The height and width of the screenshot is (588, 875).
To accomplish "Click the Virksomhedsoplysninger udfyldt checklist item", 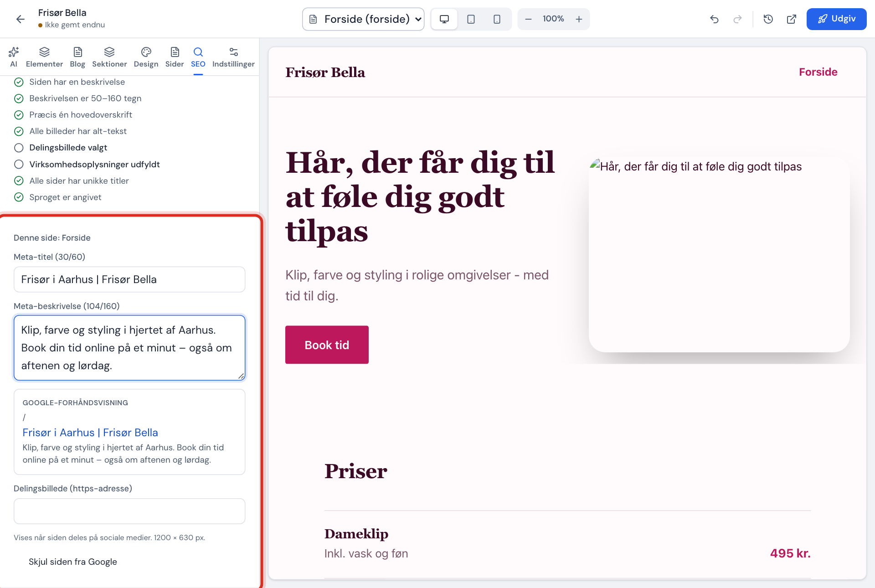I will pyautogui.click(x=87, y=164).
